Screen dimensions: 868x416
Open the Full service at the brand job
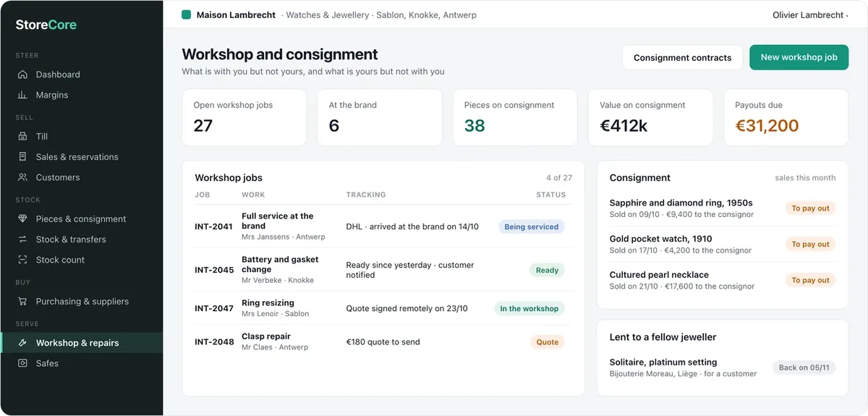278,221
